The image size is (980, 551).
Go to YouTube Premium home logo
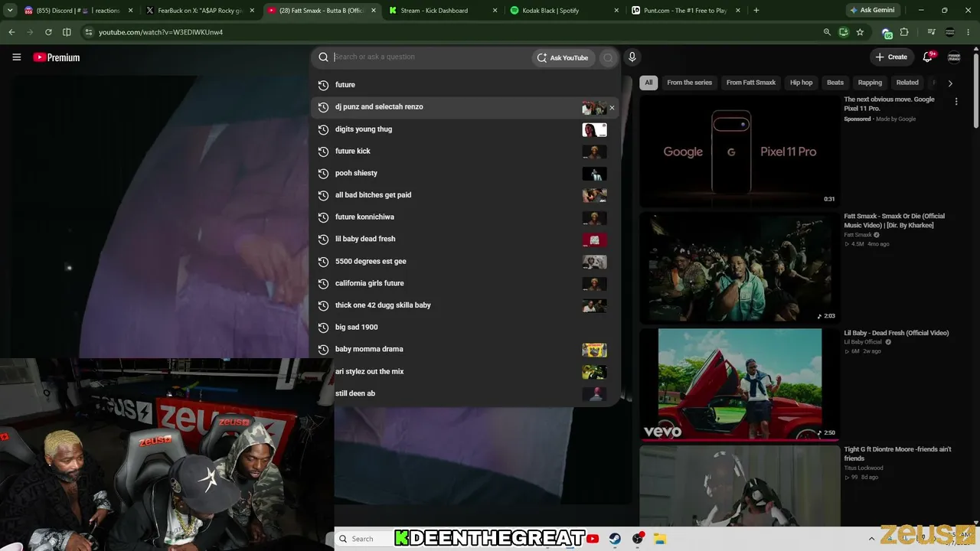57,57
